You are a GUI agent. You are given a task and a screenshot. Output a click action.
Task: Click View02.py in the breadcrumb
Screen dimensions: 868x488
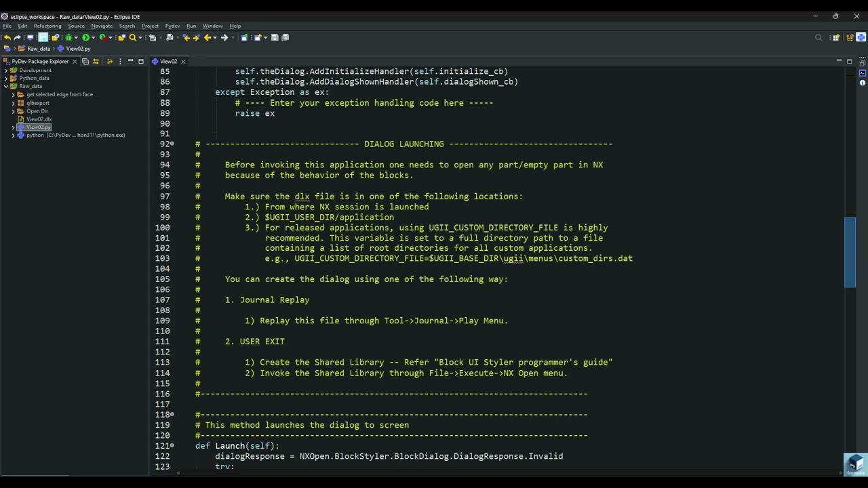tap(78, 48)
